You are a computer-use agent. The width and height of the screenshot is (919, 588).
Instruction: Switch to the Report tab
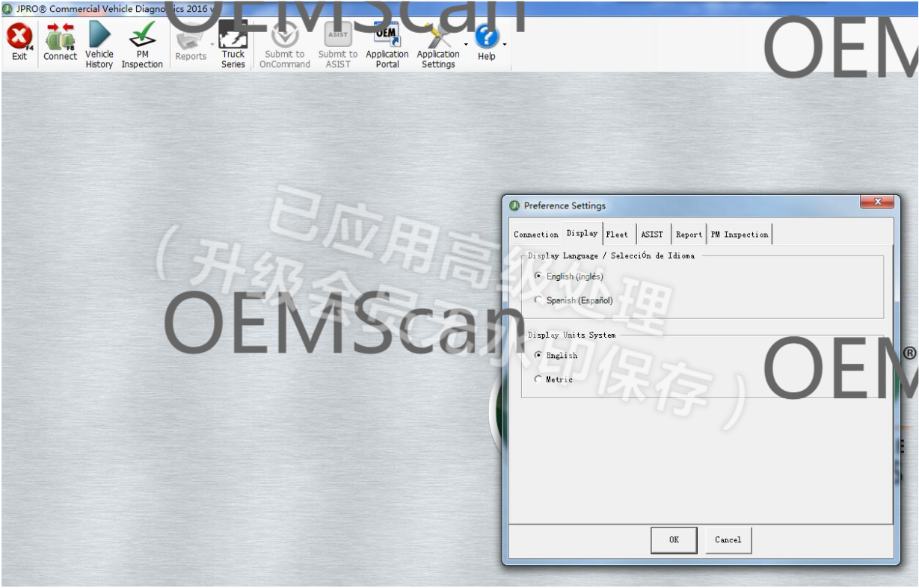(689, 235)
